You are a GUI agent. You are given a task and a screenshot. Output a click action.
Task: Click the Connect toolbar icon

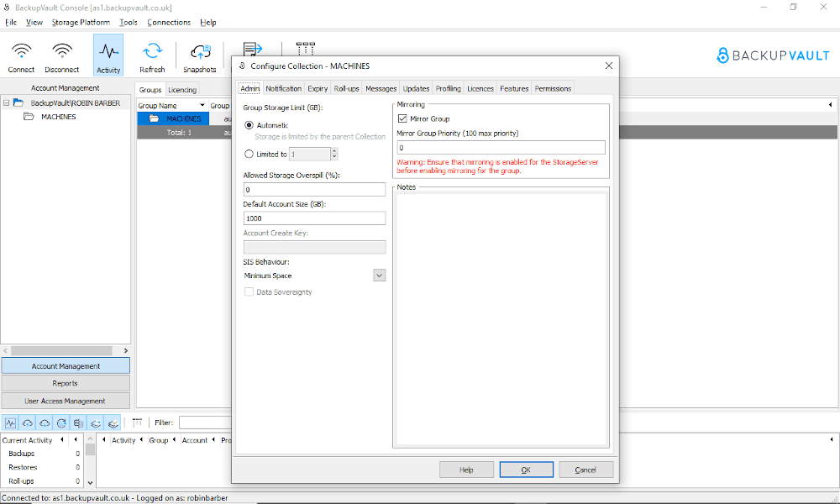pyautogui.click(x=22, y=51)
